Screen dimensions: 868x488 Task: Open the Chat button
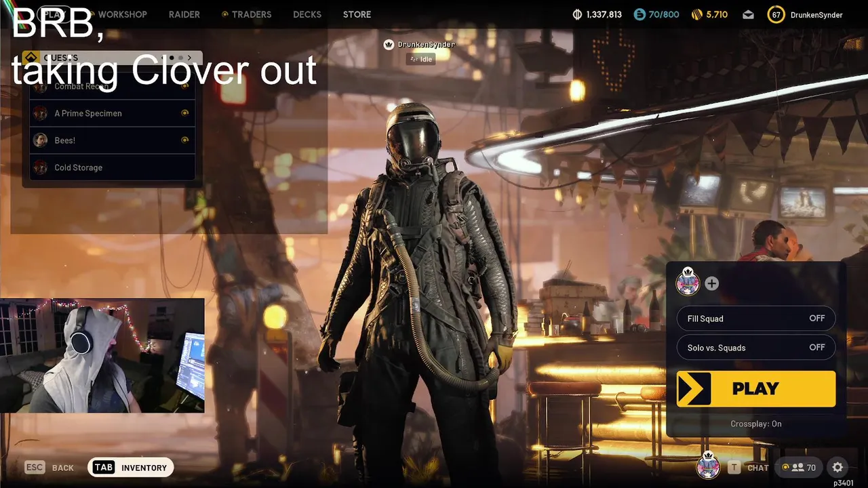757,468
